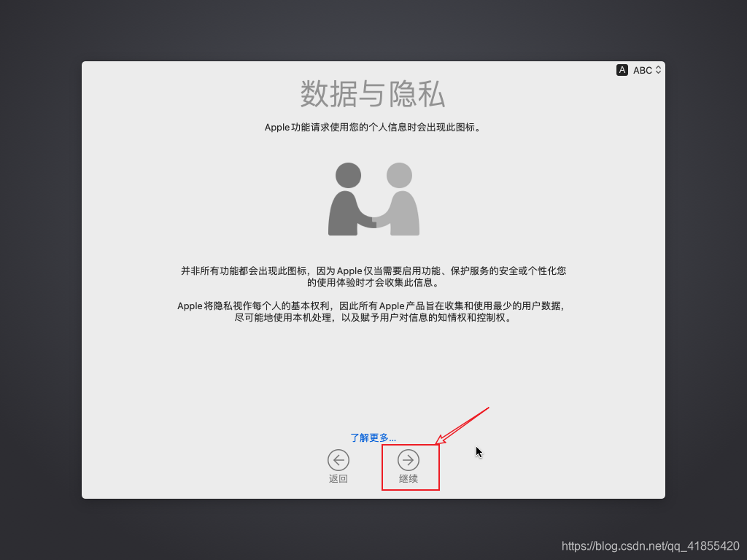Click the 继续 label text
Viewport: 747px width, 560px height.
click(x=409, y=478)
